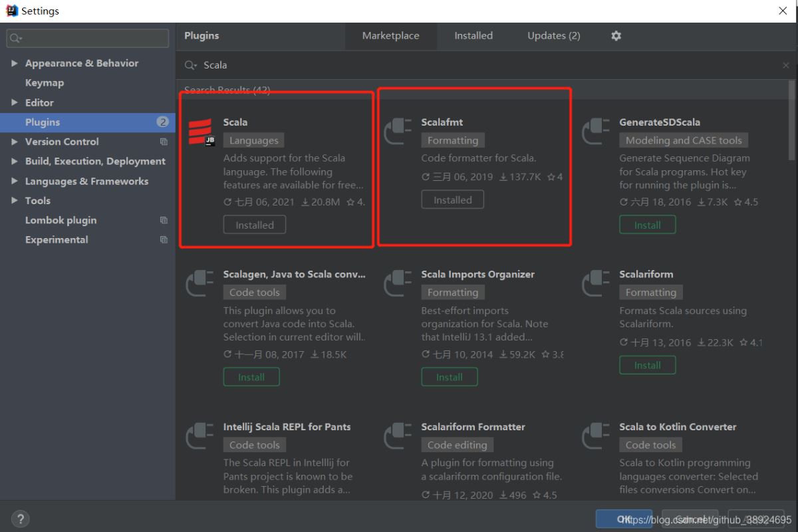798x532 pixels.
Task: Open plugin settings gear icon
Action: point(616,36)
